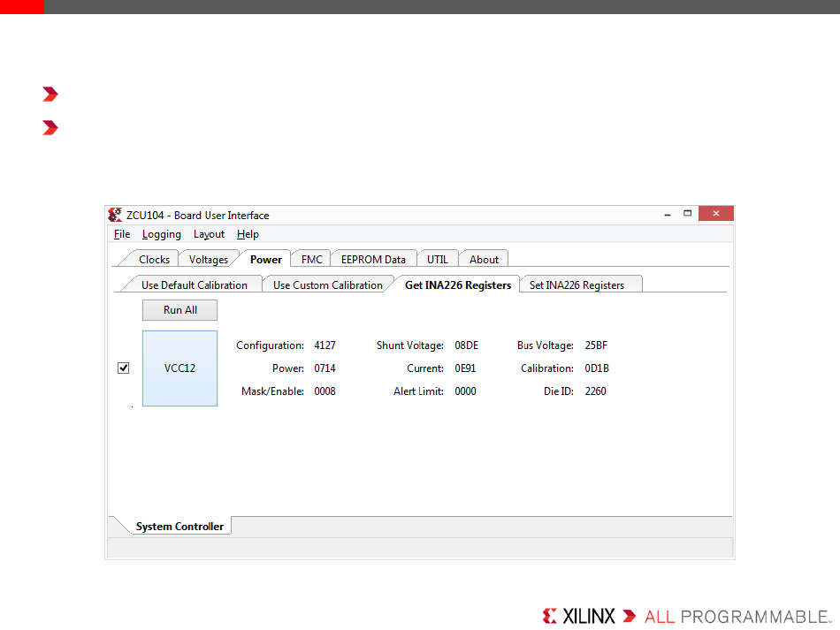Image resolution: width=840 pixels, height=630 pixels.
Task: Minimize the ZCU104 window
Action: 668,214
